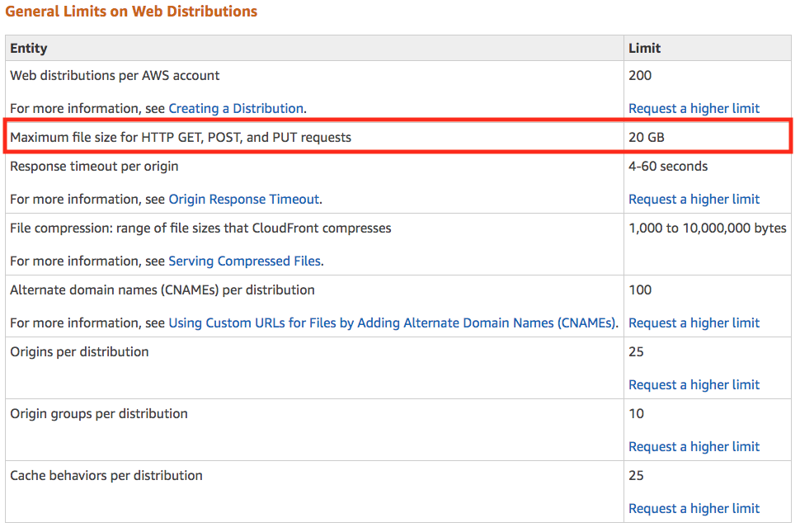Viewport: 800px width, 532px height.
Task: Click the Cache behaviors per distribution entry
Action: pyautogui.click(x=106, y=475)
